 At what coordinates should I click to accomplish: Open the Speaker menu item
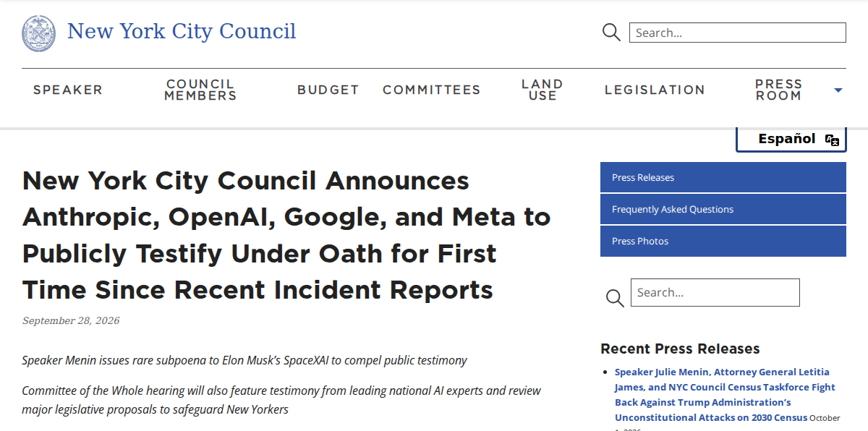tap(68, 90)
